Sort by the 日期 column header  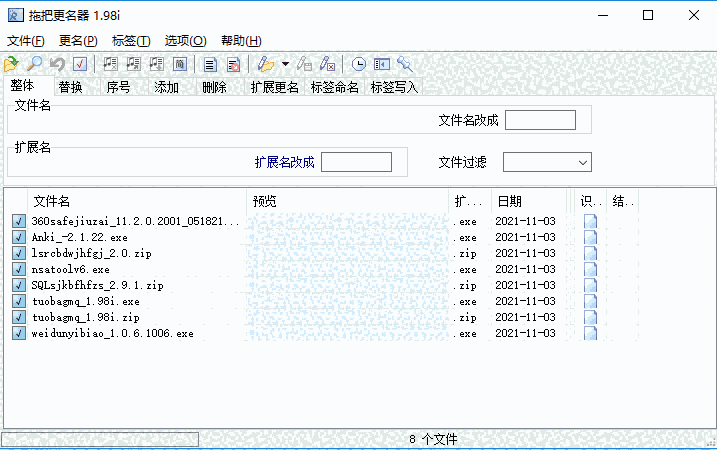tap(529, 201)
